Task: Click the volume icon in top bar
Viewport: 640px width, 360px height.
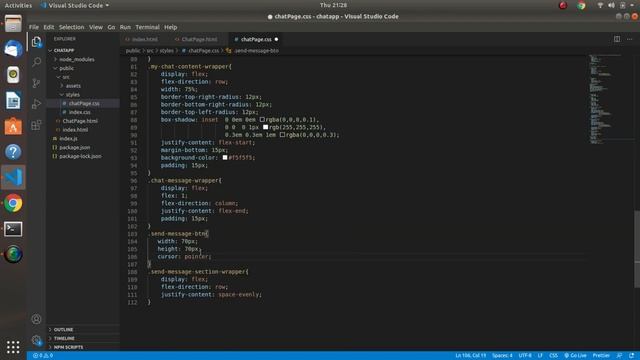Action: point(611,5)
